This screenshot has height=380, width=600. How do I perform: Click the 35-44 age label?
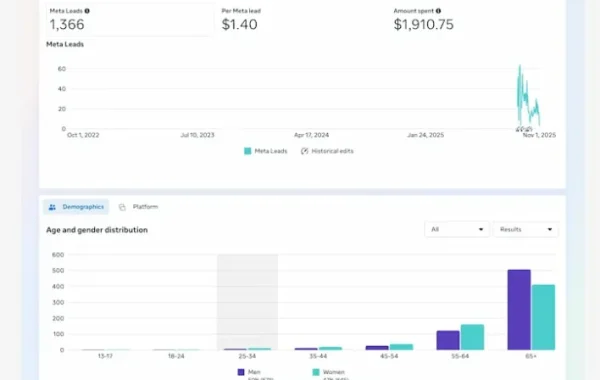coord(318,356)
